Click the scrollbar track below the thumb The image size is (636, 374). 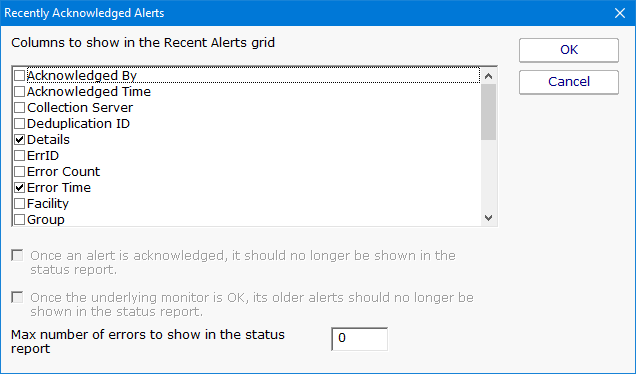(488, 175)
